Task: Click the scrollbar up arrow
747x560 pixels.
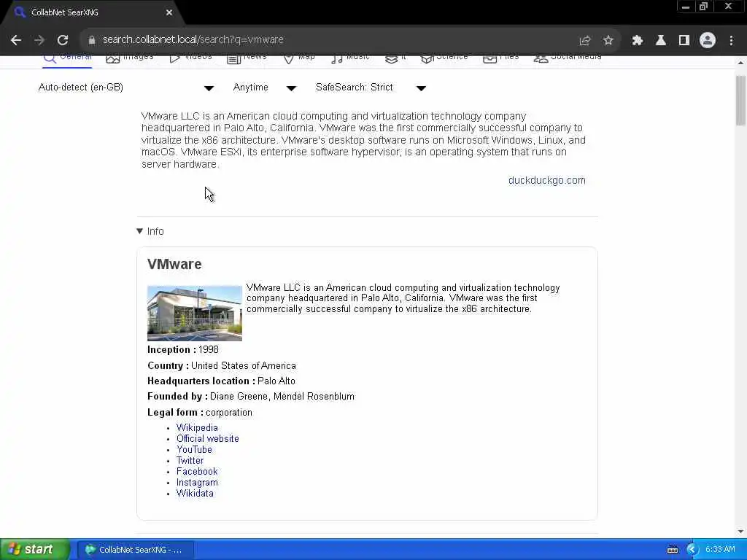Action: 740,63
